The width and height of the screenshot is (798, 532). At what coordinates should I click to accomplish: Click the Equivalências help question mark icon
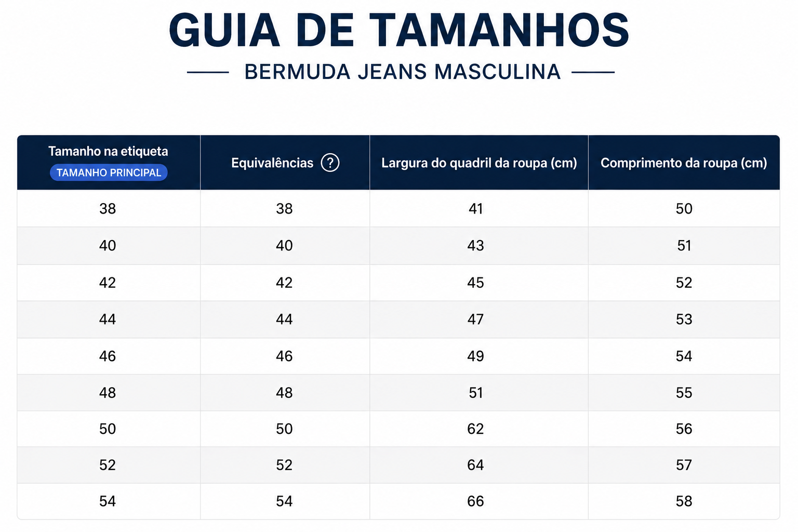330,163
